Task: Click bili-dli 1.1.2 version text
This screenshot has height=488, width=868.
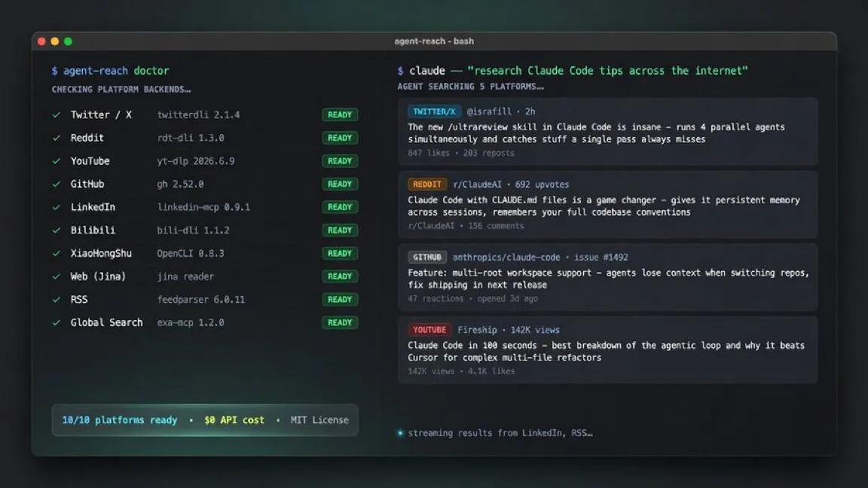Action: pyautogui.click(x=193, y=230)
